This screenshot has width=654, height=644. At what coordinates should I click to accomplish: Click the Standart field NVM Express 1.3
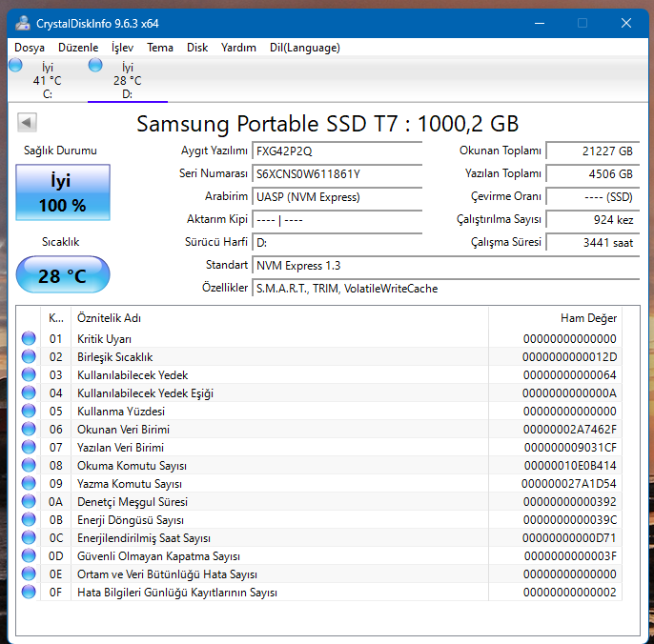coord(446,266)
